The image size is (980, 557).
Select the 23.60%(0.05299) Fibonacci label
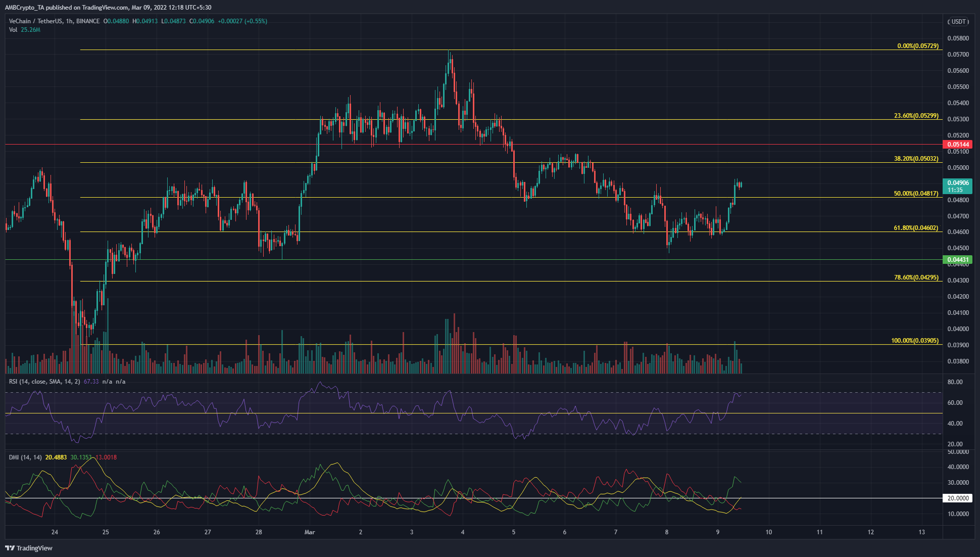(916, 116)
